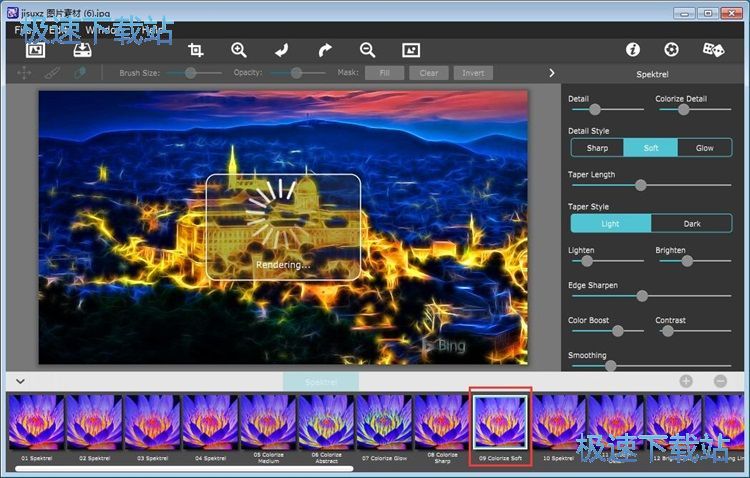Open the Spektrel preset category tab
This screenshot has height=478, width=750.
click(x=320, y=382)
